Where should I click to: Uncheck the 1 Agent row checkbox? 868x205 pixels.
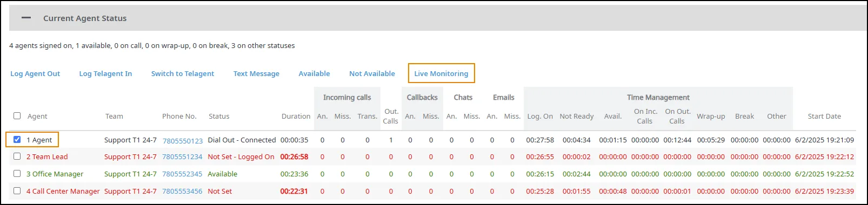pos(17,139)
